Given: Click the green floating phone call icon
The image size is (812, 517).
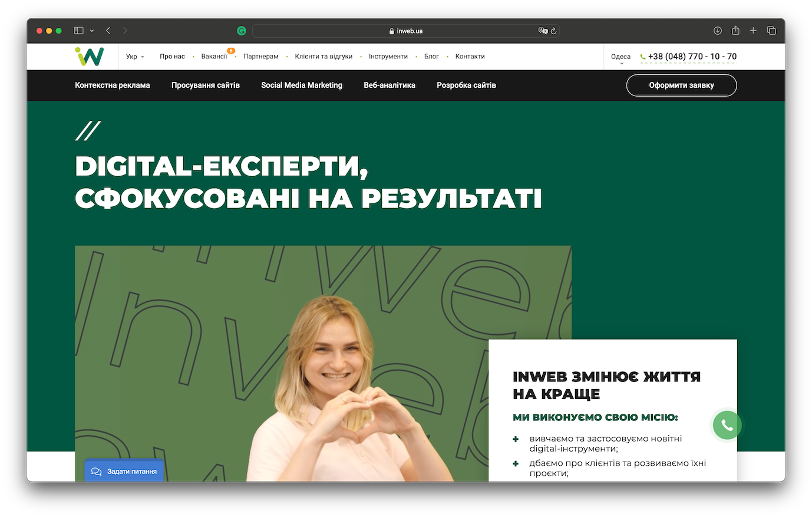Looking at the screenshot, I should [x=727, y=425].
